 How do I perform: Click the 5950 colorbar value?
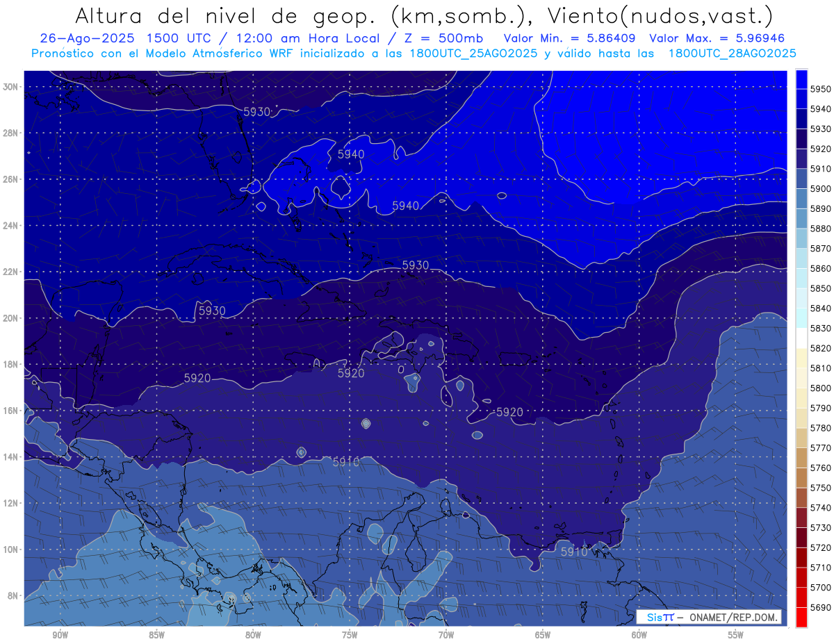(x=821, y=89)
